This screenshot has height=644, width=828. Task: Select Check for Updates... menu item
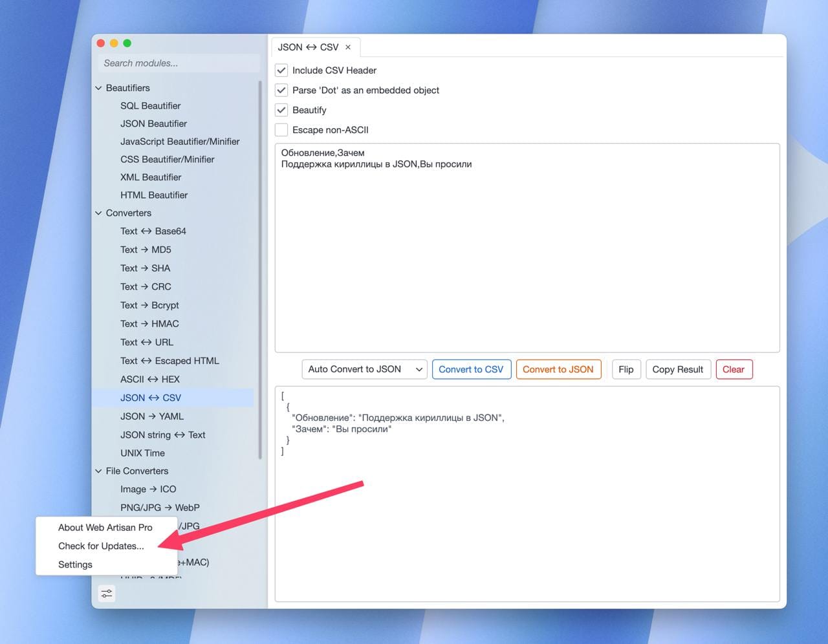[101, 546]
